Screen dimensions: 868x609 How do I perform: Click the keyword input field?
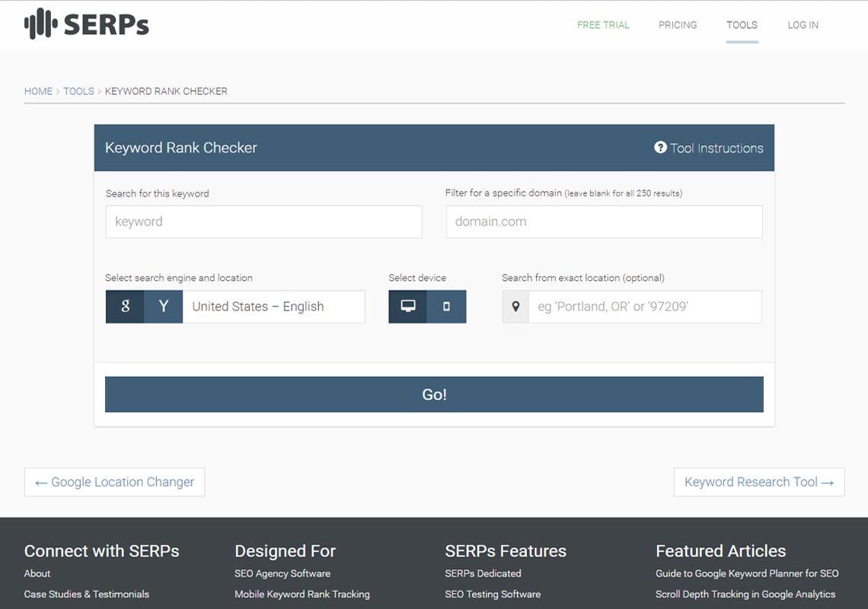click(264, 222)
